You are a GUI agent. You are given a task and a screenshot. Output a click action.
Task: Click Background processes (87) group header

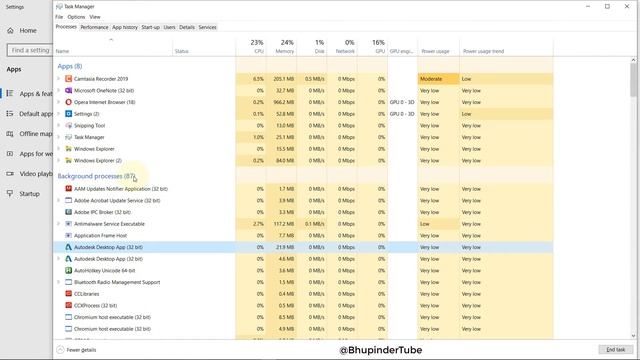pyautogui.click(x=96, y=176)
